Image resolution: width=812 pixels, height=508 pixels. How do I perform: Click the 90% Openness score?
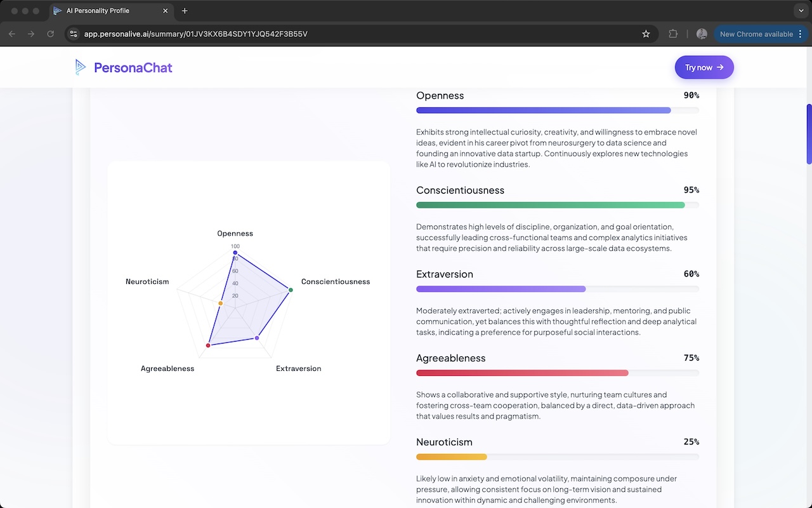(691, 95)
